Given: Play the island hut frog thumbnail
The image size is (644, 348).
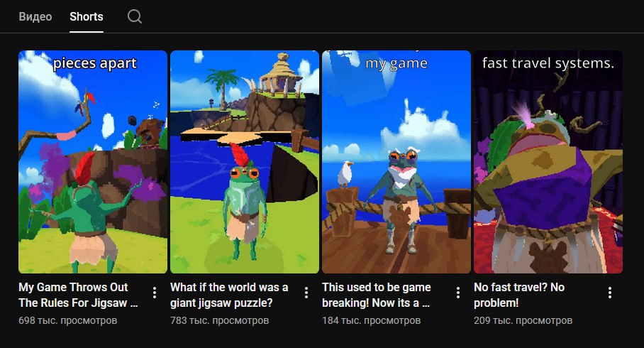Looking at the screenshot, I should click(x=245, y=162).
